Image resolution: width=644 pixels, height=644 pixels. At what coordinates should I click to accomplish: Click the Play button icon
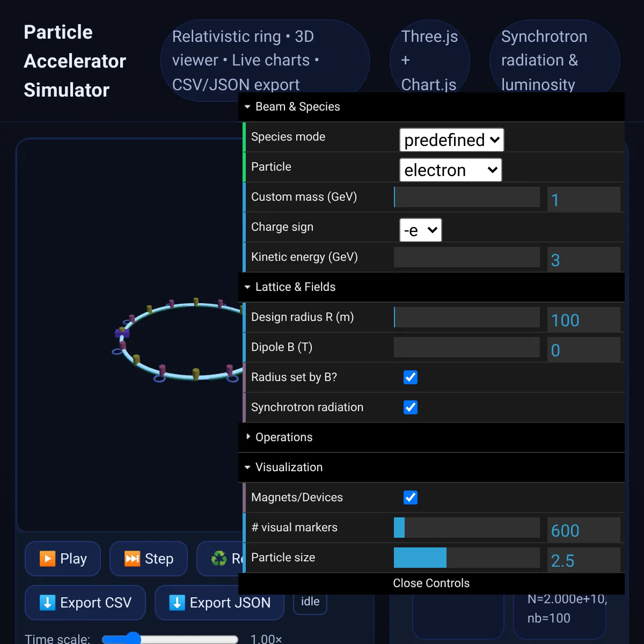(x=47, y=559)
